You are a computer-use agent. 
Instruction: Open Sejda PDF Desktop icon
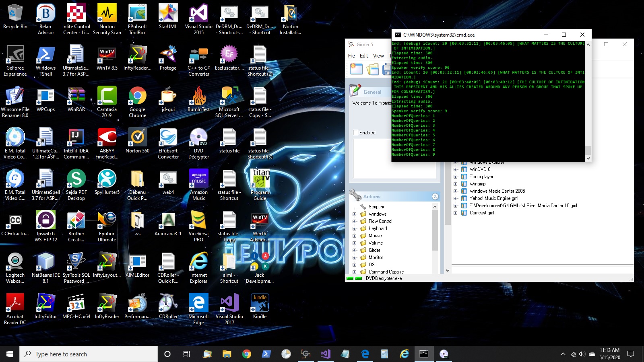click(76, 185)
